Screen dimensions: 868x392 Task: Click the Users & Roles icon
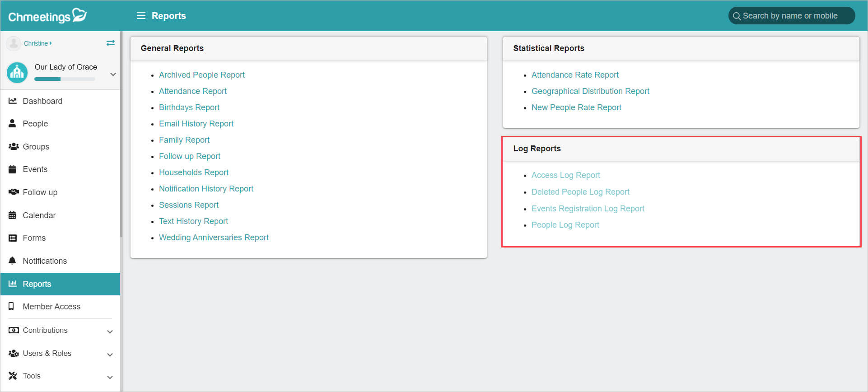[x=14, y=353]
